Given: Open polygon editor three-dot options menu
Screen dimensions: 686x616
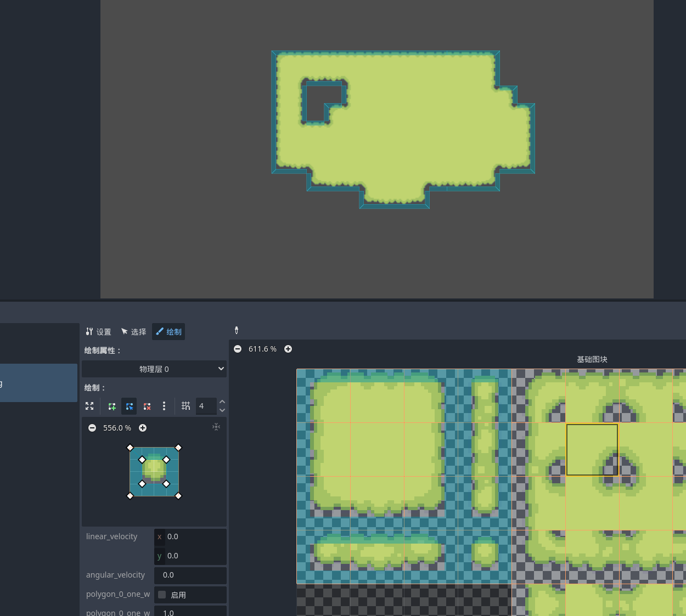Looking at the screenshot, I should pos(164,406).
